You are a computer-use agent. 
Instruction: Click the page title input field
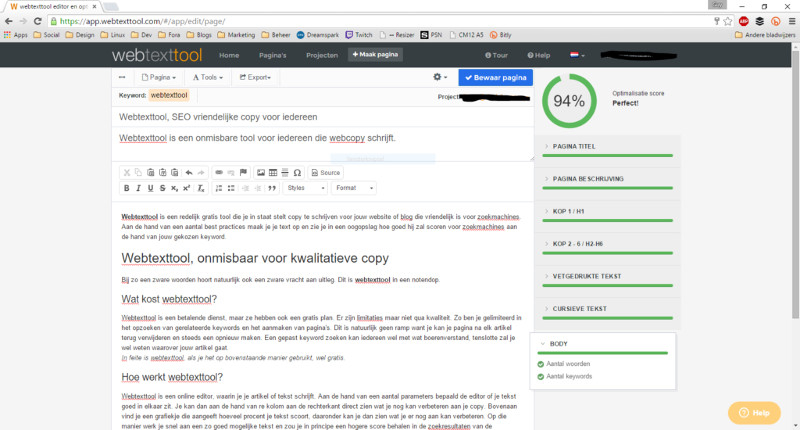click(322, 117)
